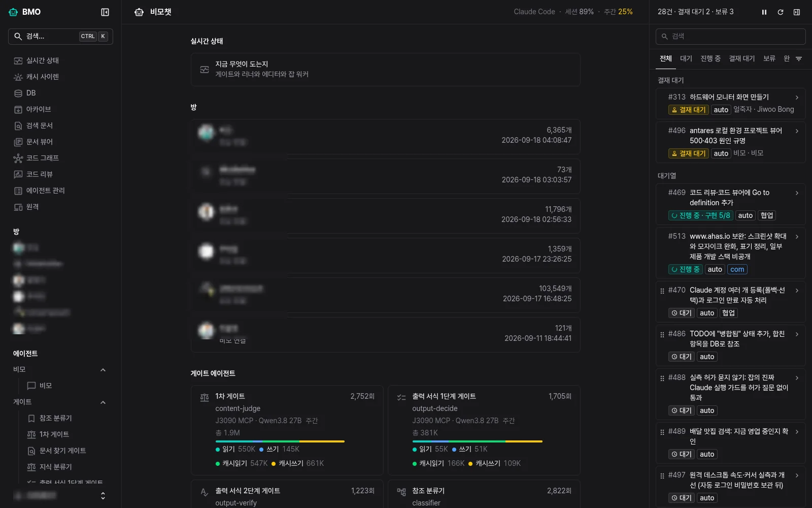Open 코드 리뷰 in sidebar
This screenshot has height=508, width=812.
click(60, 174)
